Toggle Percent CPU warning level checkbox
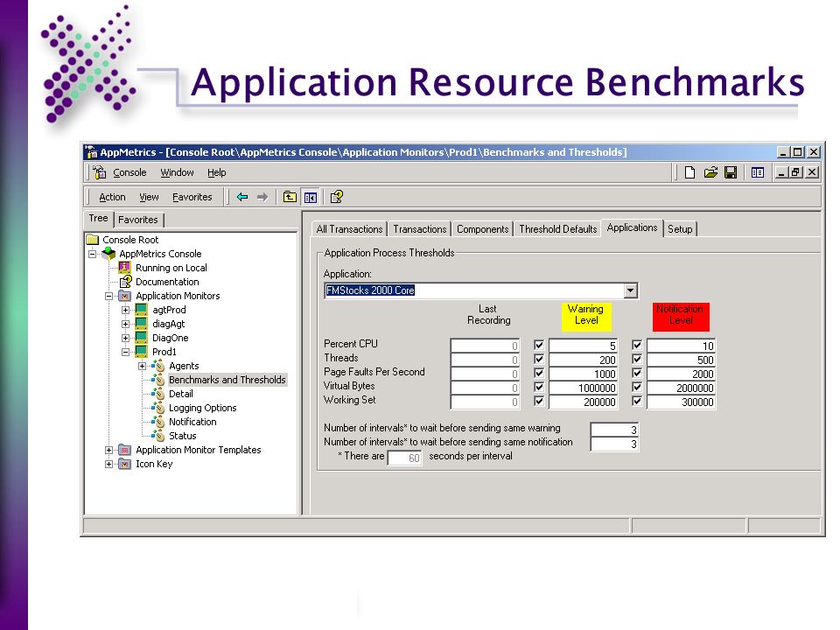 coord(539,345)
